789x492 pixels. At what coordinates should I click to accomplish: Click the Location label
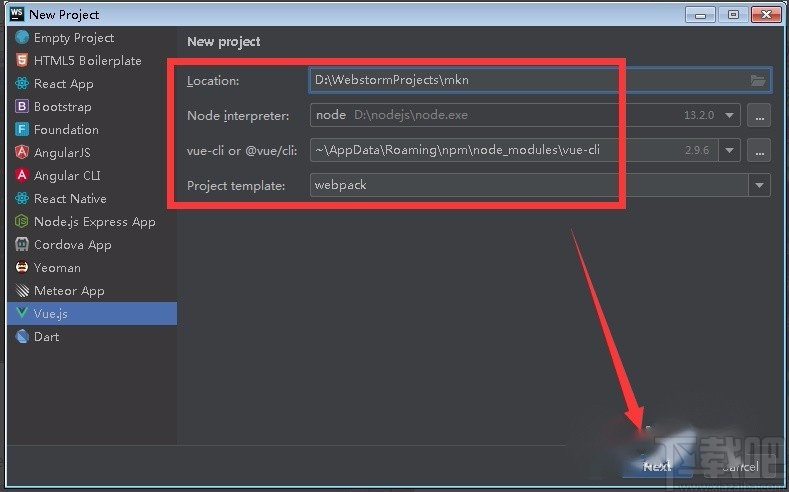click(213, 80)
